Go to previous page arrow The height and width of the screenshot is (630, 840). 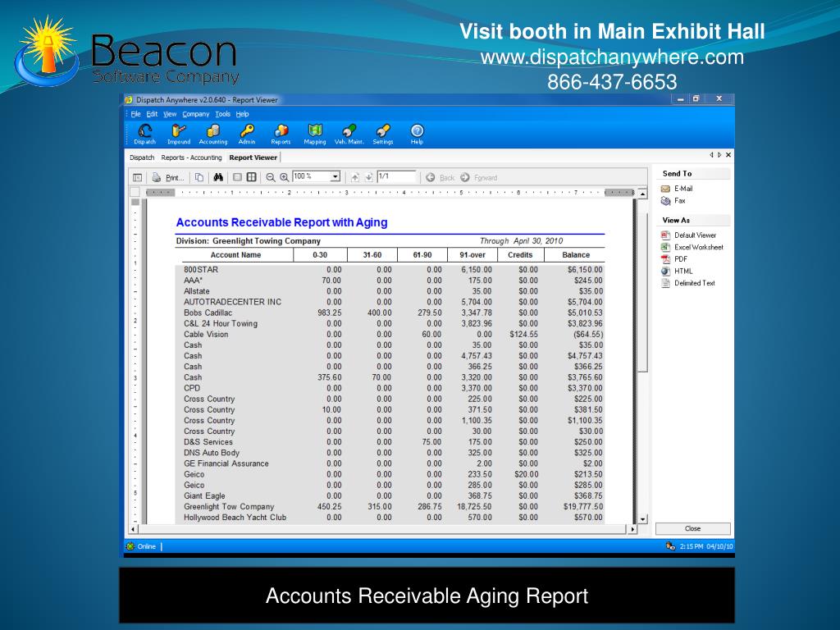click(x=354, y=177)
